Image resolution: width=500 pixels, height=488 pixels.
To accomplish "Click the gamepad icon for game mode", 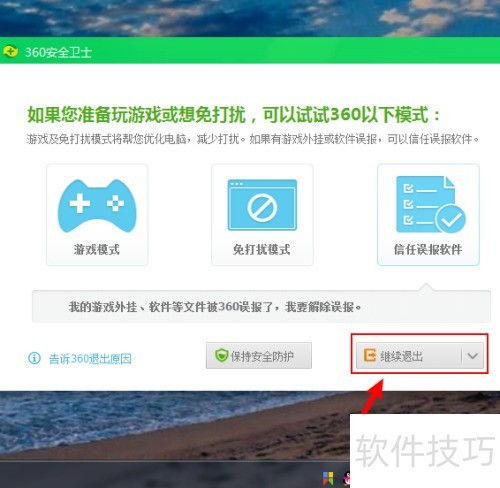I will tap(97, 206).
